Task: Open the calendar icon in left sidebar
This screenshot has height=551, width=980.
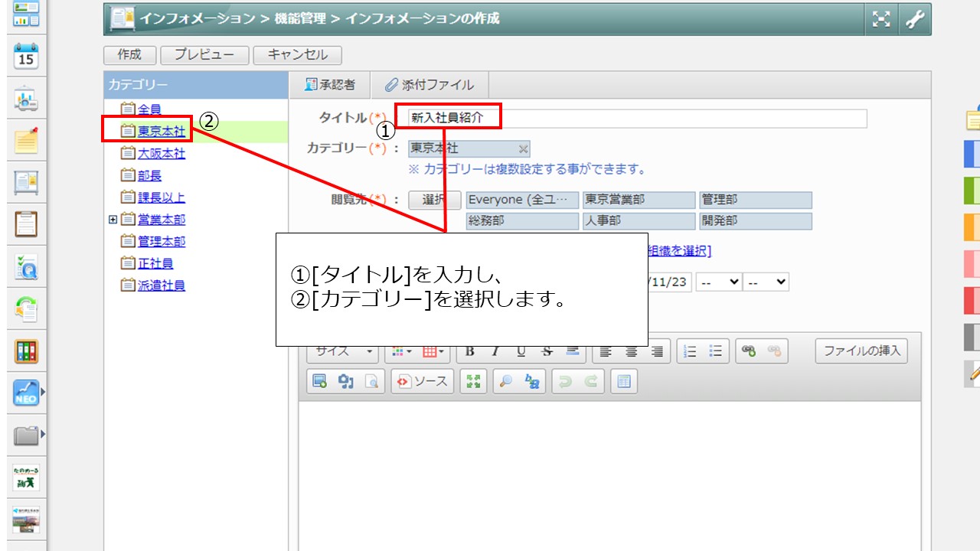Action: point(26,57)
